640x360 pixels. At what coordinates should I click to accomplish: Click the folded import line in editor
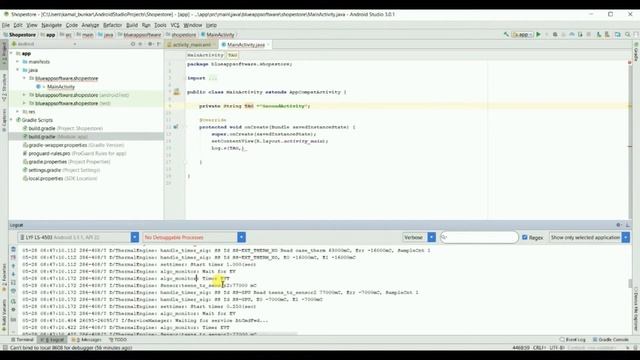point(202,78)
